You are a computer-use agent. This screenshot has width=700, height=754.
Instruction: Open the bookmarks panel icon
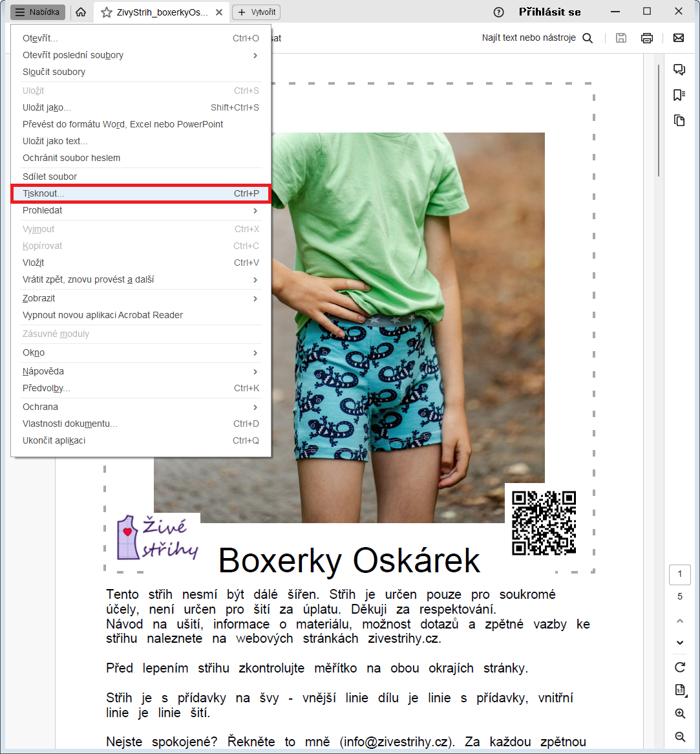[x=679, y=95]
